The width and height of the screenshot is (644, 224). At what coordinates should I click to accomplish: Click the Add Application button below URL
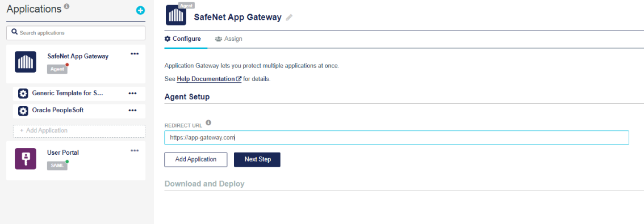[x=196, y=159]
